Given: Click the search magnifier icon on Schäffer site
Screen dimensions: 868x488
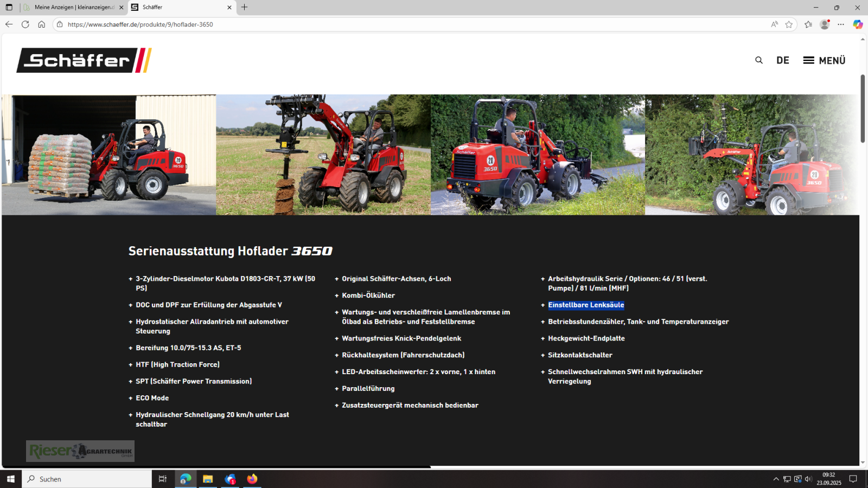Looking at the screenshot, I should tap(758, 60).
